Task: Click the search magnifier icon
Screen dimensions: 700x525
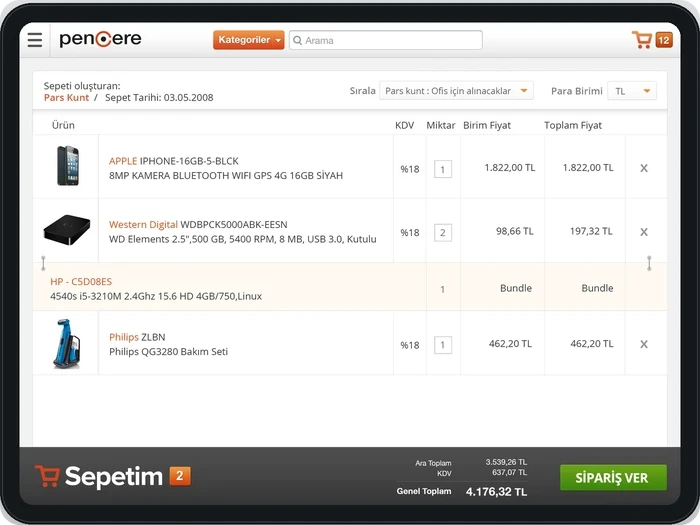Action: pos(297,41)
